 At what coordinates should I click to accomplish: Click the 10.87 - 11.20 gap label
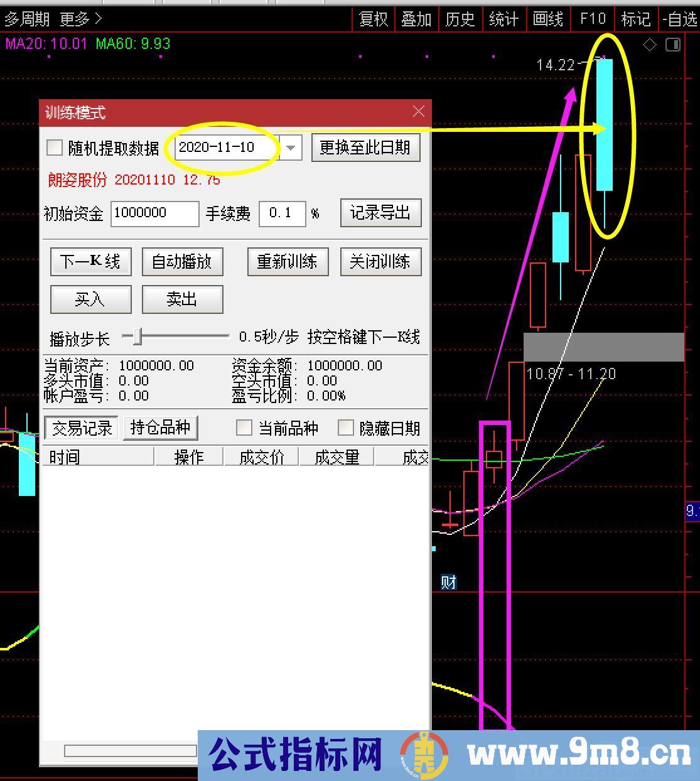coord(571,374)
